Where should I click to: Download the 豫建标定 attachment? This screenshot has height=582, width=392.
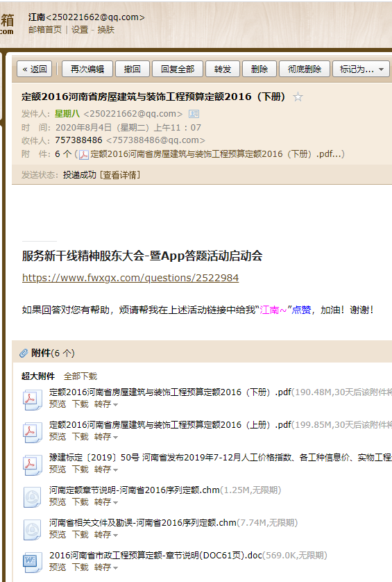pos(80,469)
